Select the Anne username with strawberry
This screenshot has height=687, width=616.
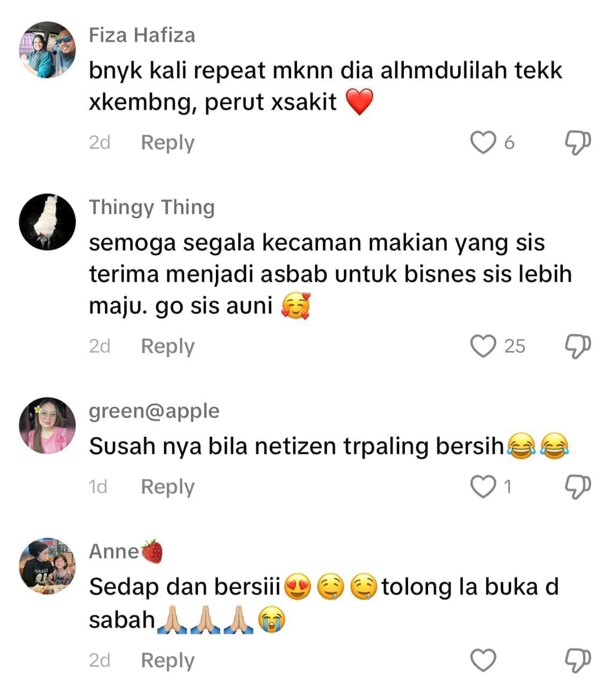pyautogui.click(x=126, y=551)
